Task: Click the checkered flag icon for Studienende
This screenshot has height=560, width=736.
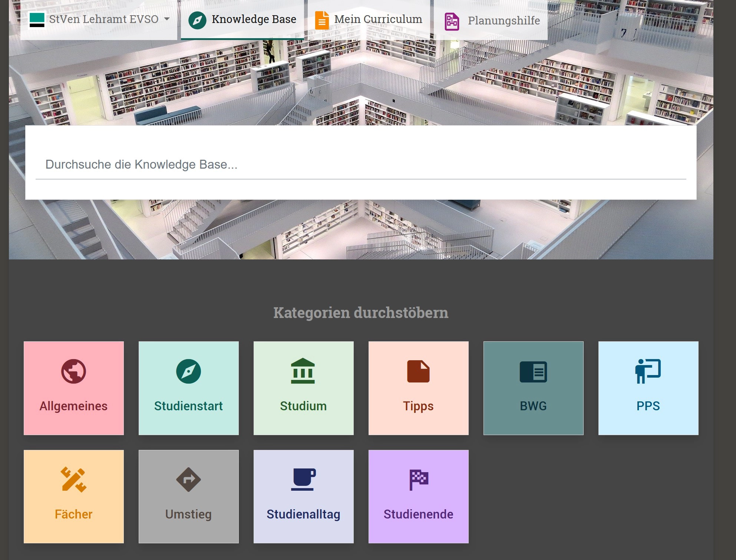Action: tap(419, 479)
